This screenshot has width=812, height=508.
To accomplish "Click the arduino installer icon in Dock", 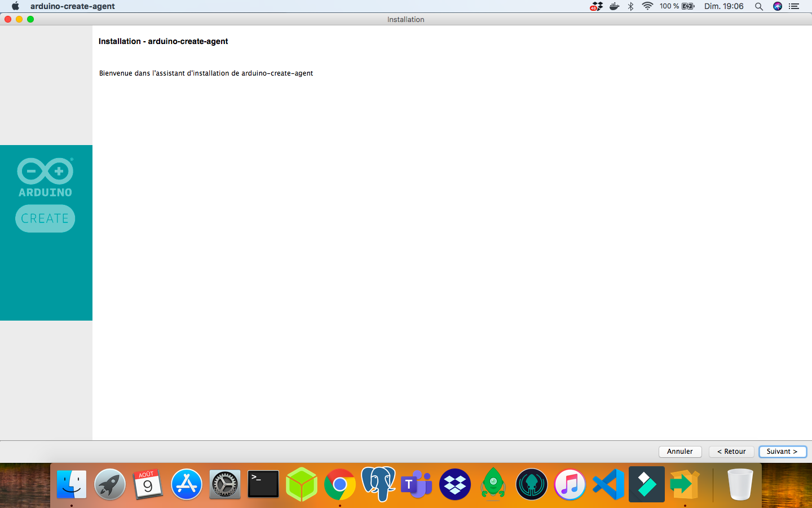I will click(685, 484).
